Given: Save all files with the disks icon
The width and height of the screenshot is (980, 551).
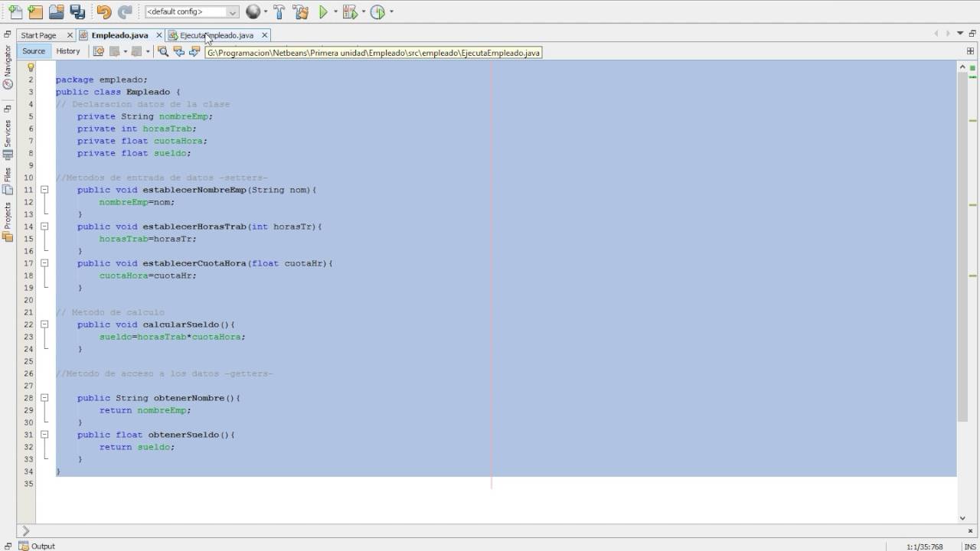Looking at the screenshot, I should click(77, 11).
